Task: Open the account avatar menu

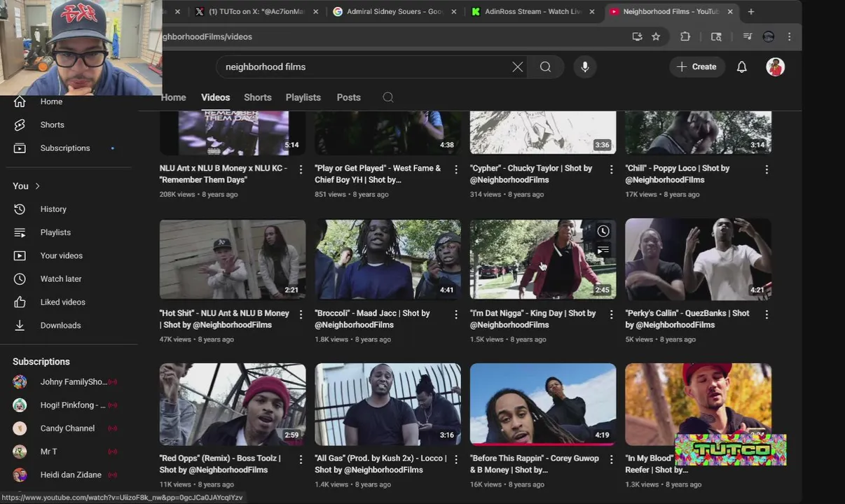Action: tap(775, 66)
